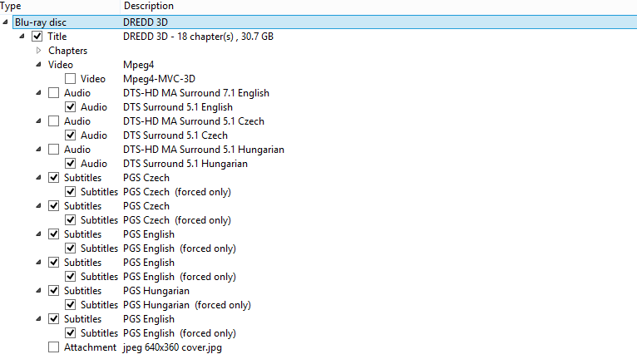Uncheck the PGS Hungarian subtitles parent checkbox
This screenshot has height=364, width=637.
click(53, 291)
